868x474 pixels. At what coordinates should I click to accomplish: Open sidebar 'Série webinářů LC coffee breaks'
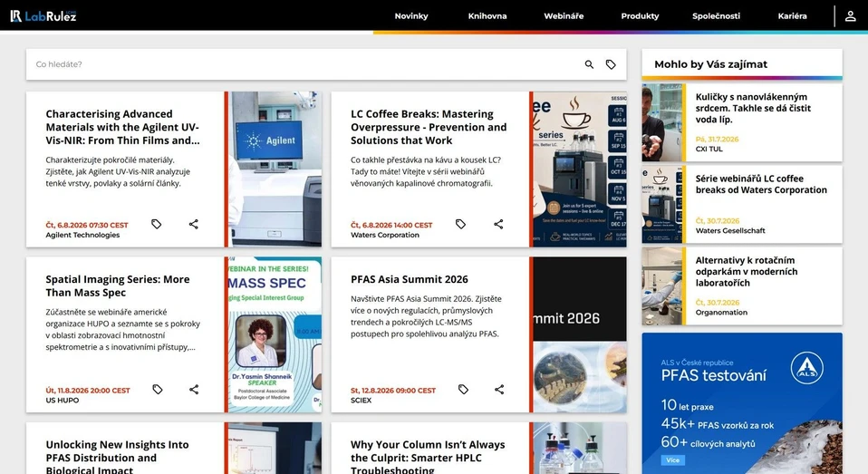coord(761,184)
